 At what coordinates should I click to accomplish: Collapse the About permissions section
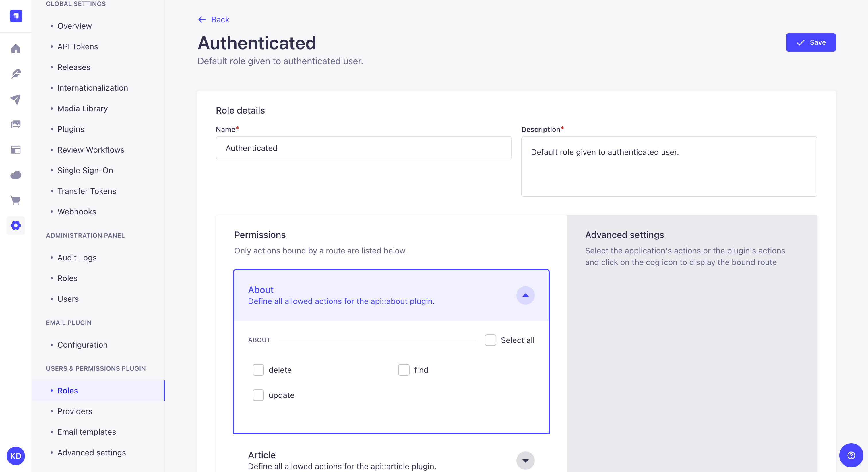tap(525, 295)
